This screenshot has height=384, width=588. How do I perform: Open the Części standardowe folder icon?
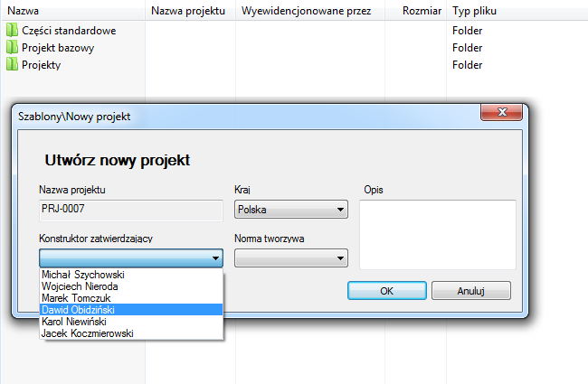pos(12,31)
